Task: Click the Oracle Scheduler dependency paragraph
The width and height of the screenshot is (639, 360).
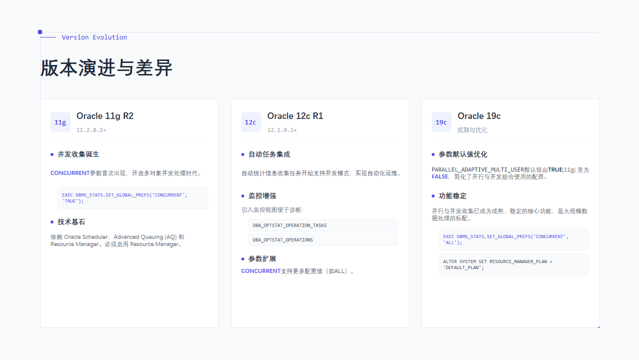Action: [x=117, y=241]
